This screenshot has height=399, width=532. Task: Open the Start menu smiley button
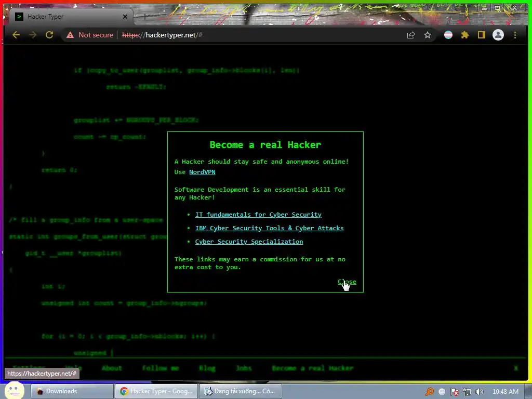pyautogui.click(x=14, y=391)
